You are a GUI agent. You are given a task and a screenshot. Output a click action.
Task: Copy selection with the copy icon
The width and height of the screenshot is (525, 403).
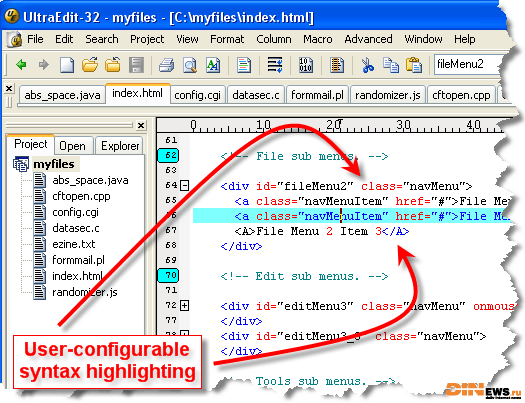390,65
